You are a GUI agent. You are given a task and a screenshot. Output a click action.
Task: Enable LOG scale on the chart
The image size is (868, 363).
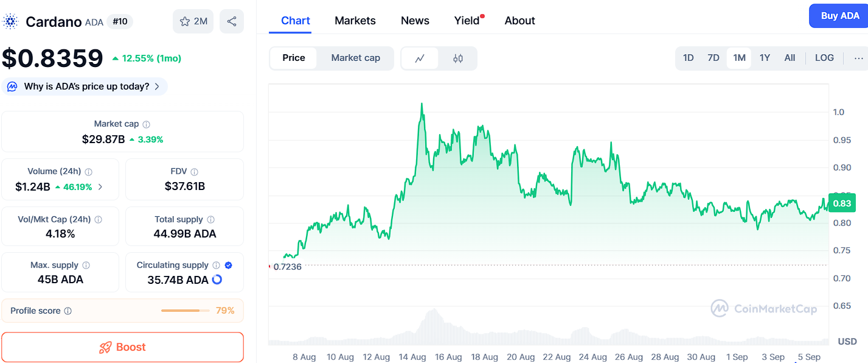click(x=824, y=58)
